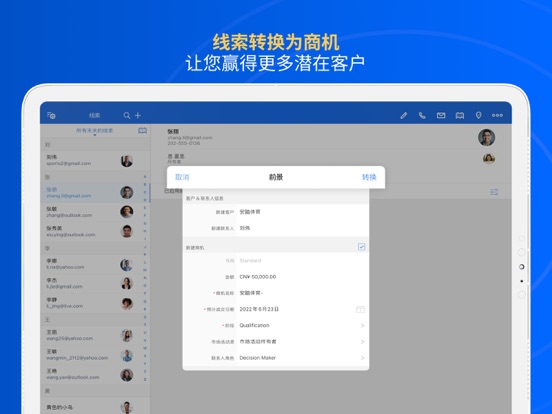Click large profile photo in detail header
Image resolution: width=552 pixels, height=414 pixels.
487,138
